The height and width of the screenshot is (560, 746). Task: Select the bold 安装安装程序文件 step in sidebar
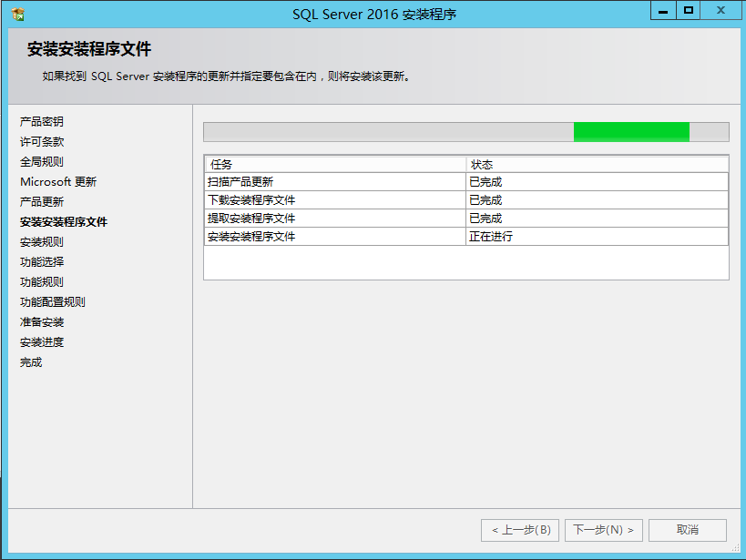pyautogui.click(x=63, y=221)
